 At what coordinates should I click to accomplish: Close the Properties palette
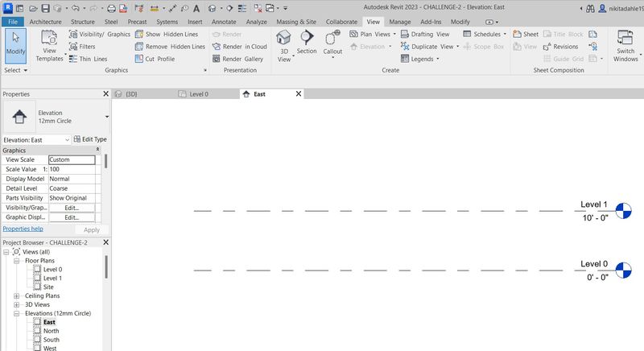[x=105, y=94]
